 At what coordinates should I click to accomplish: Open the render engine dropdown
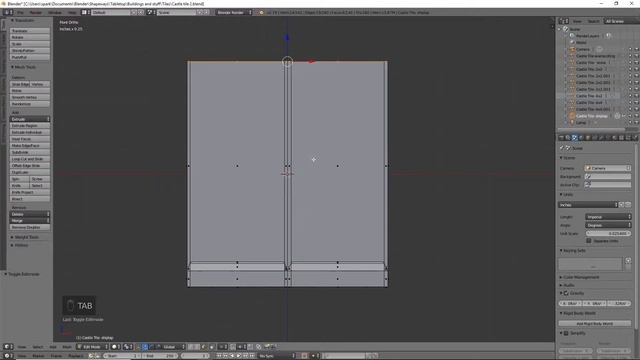(234, 13)
